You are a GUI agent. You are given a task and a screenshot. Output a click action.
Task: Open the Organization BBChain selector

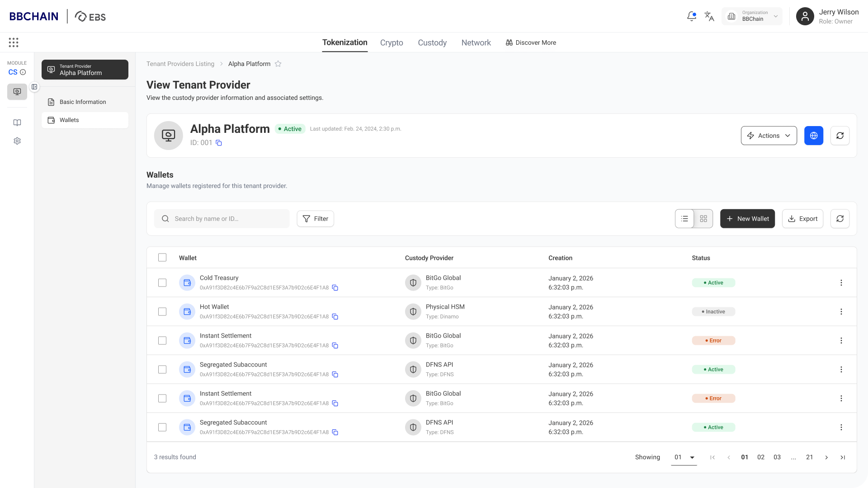[x=752, y=16]
